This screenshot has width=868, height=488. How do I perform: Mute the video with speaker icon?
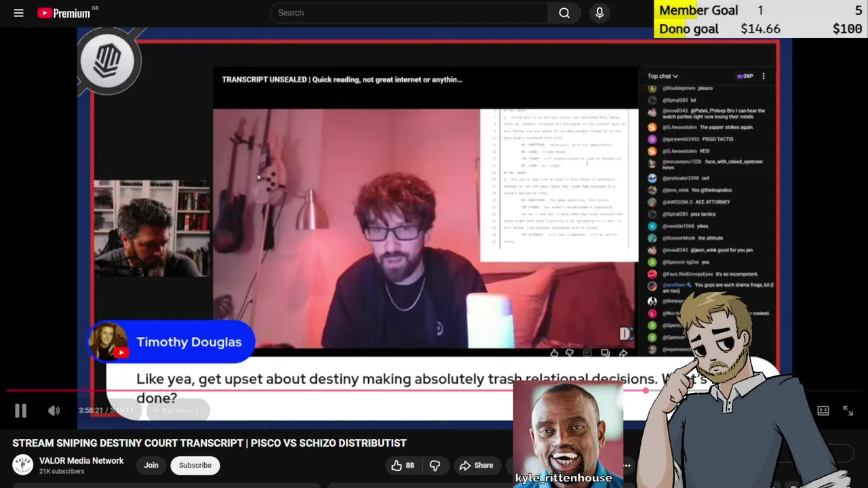click(x=54, y=410)
